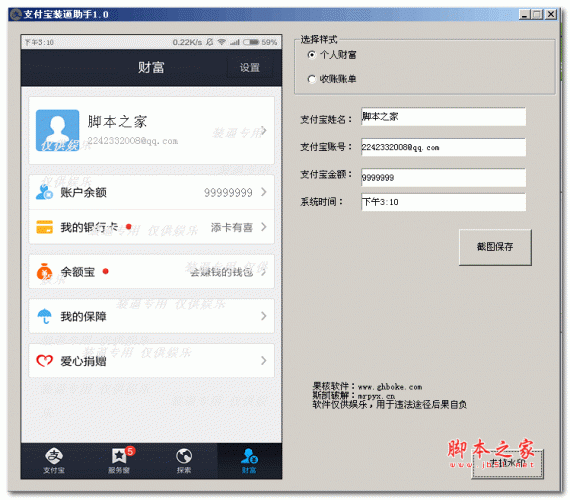Select the 收账账单 style radio button

(x=312, y=79)
